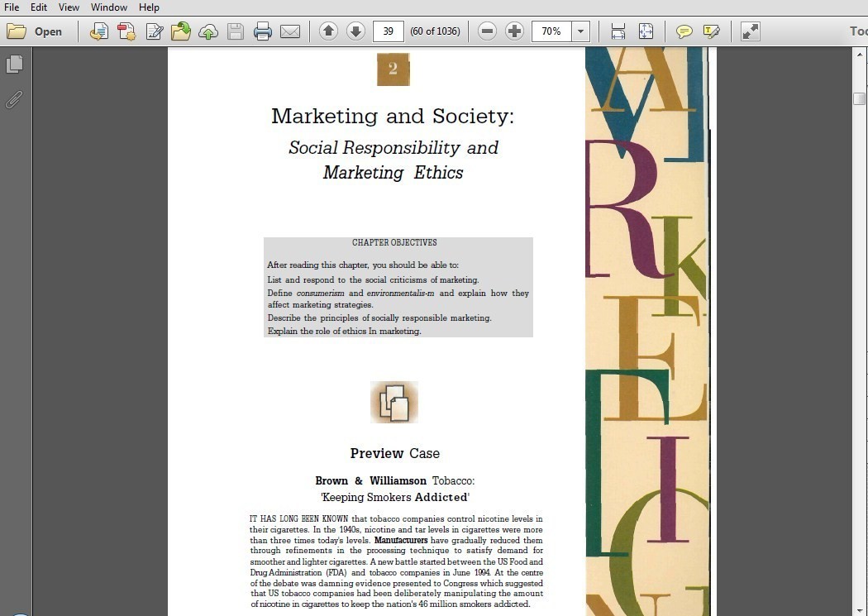This screenshot has height=616, width=868.
Task: Click the edit/sign document icon
Action: 154,31
